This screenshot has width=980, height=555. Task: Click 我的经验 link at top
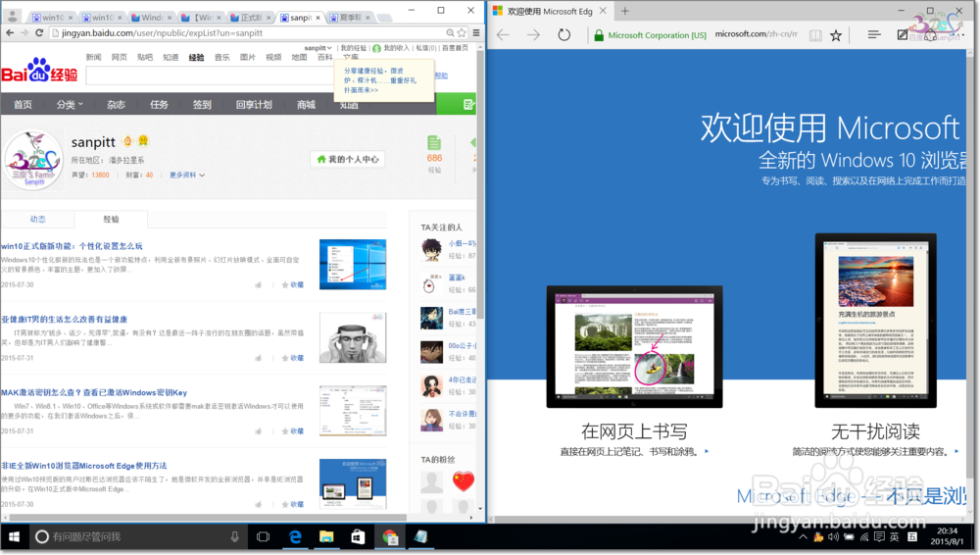pyautogui.click(x=354, y=48)
